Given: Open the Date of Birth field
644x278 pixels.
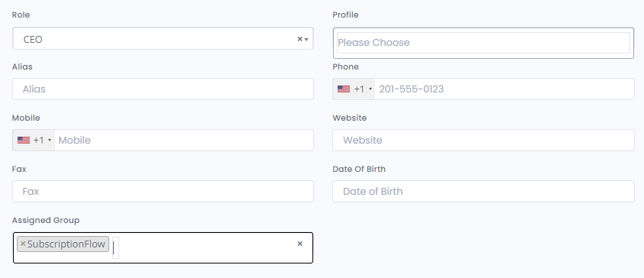Looking at the screenshot, I should coord(484,192).
